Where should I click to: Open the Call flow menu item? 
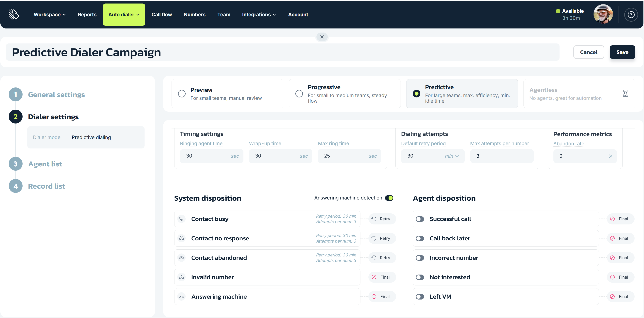162,14
